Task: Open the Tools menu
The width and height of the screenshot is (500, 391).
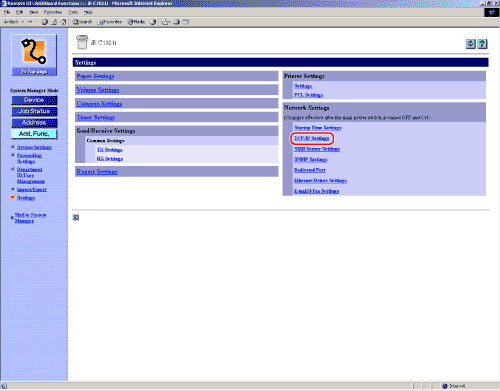Action: (73, 12)
